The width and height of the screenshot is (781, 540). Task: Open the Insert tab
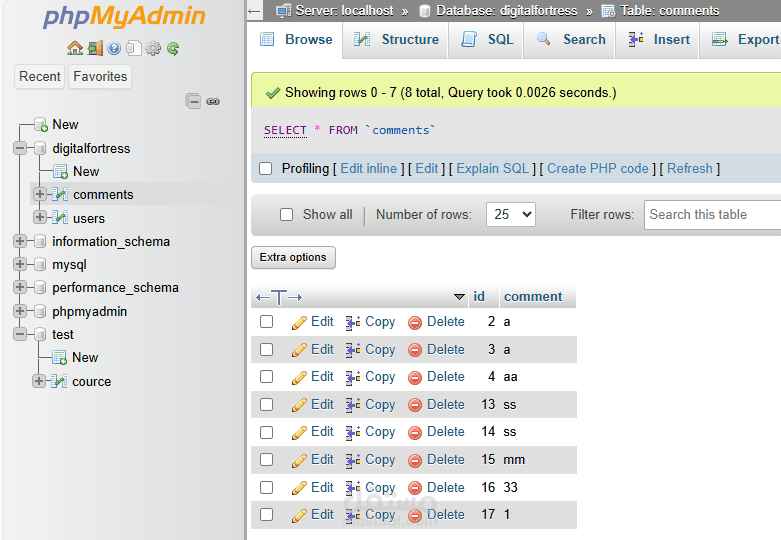(x=657, y=40)
